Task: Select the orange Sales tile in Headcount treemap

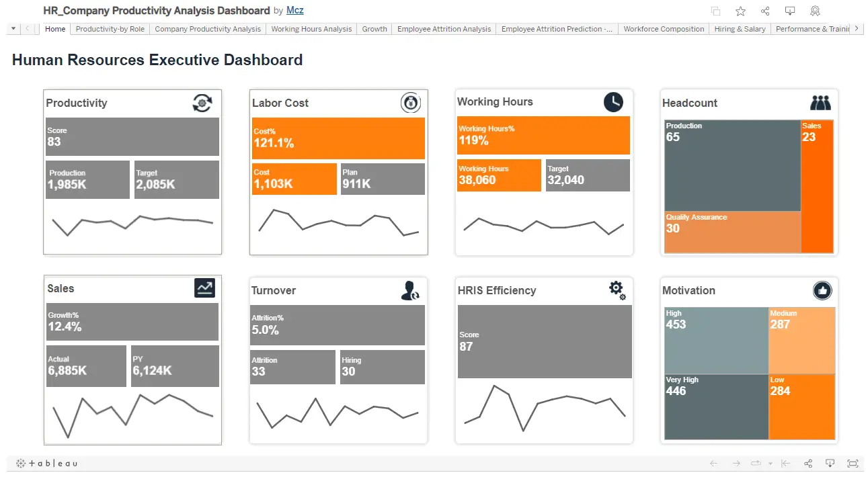Action: click(x=817, y=186)
